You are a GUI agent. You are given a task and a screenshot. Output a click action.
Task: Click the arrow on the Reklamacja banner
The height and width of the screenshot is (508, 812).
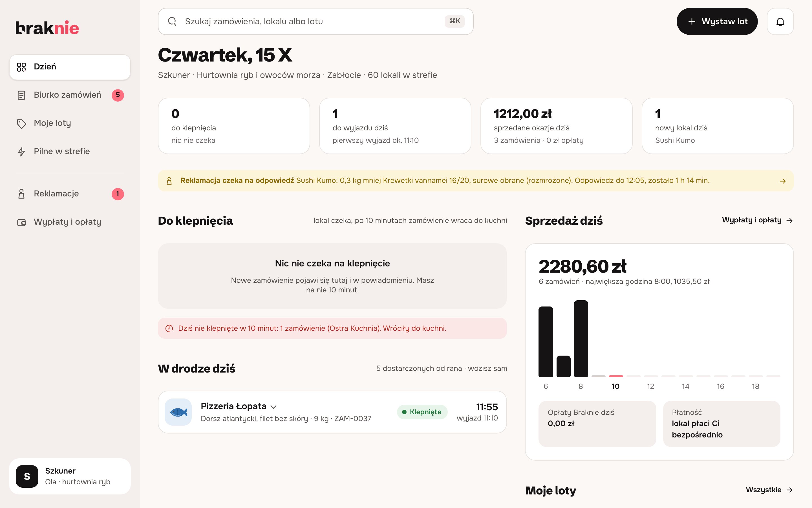pyautogui.click(x=783, y=181)
